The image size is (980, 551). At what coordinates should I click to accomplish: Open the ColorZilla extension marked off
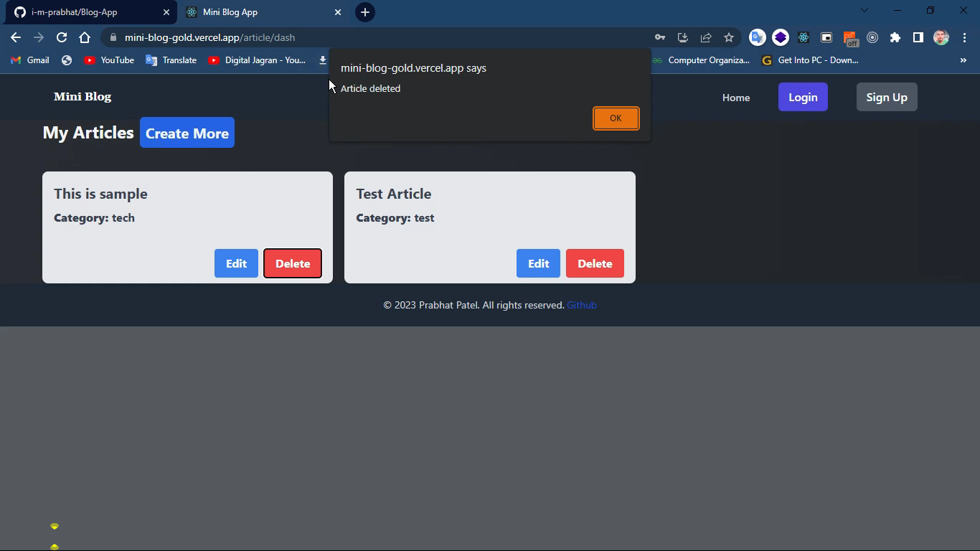850,37
